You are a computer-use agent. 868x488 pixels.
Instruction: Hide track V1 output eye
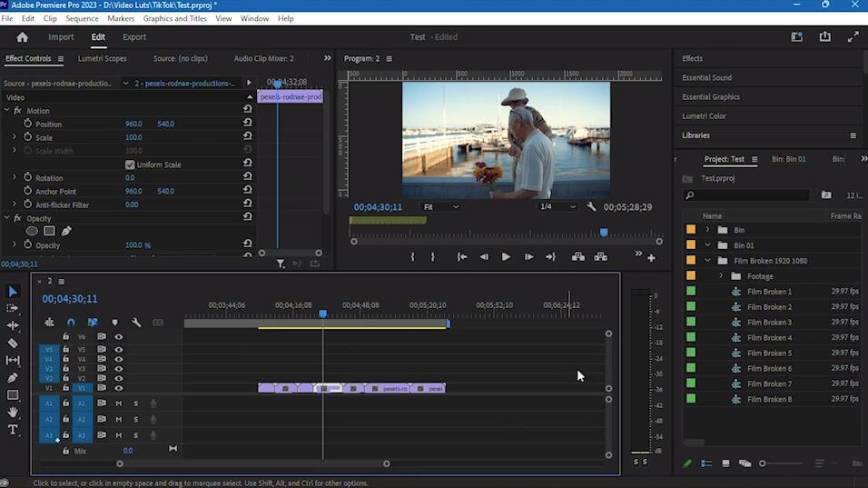click(x=118, y=388)
